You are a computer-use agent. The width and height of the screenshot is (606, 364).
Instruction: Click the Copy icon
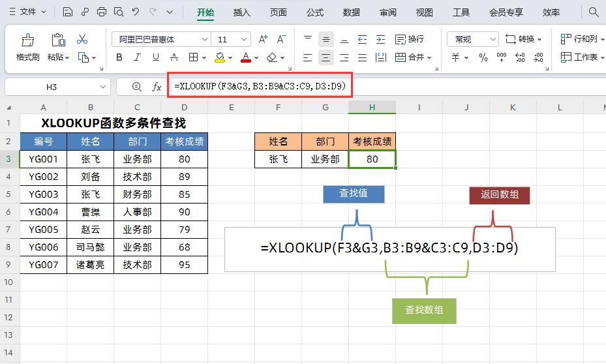pyautogui.click(x=83, y=57)
